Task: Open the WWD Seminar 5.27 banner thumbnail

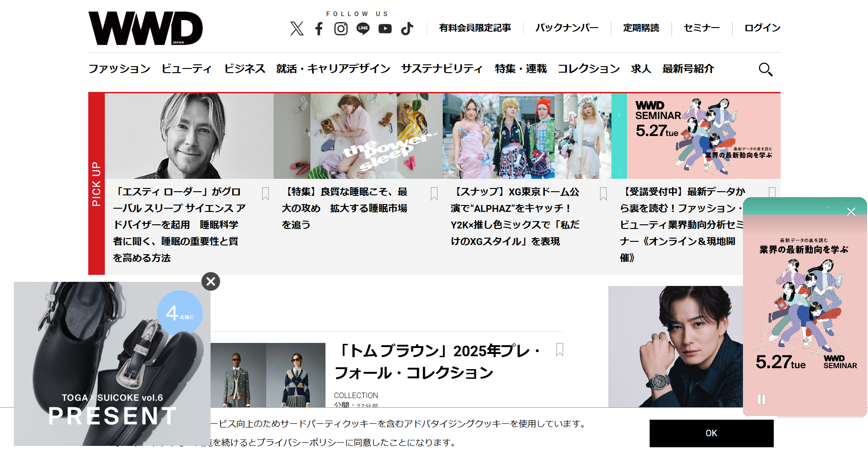Action: (696, 136)
